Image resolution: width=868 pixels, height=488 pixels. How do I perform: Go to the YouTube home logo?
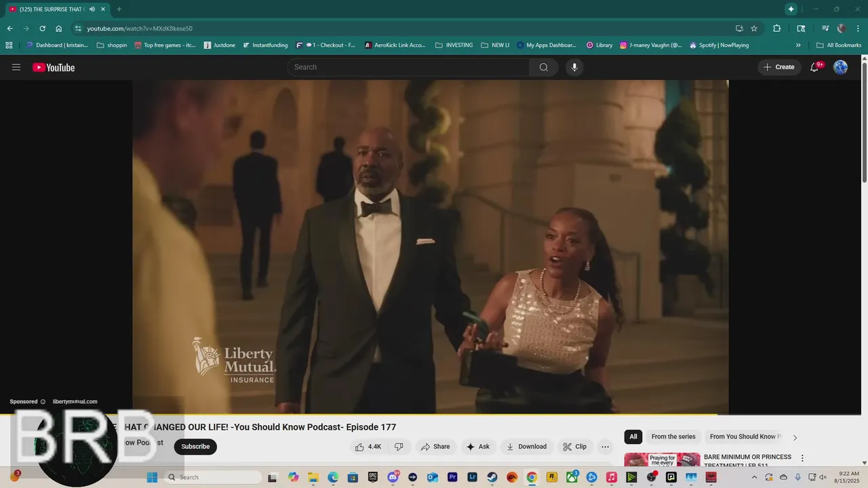(x=54, y=67)
